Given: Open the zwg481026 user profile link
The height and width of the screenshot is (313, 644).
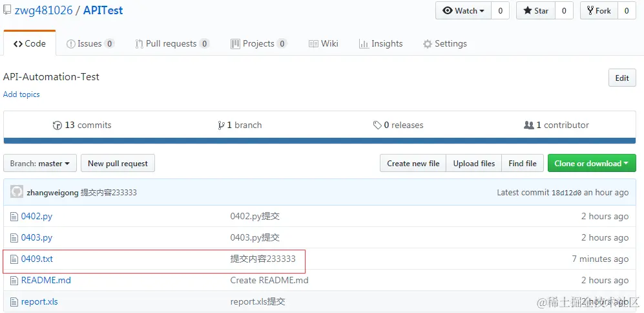Looking at the screenshot, I should tap(43, 10).
